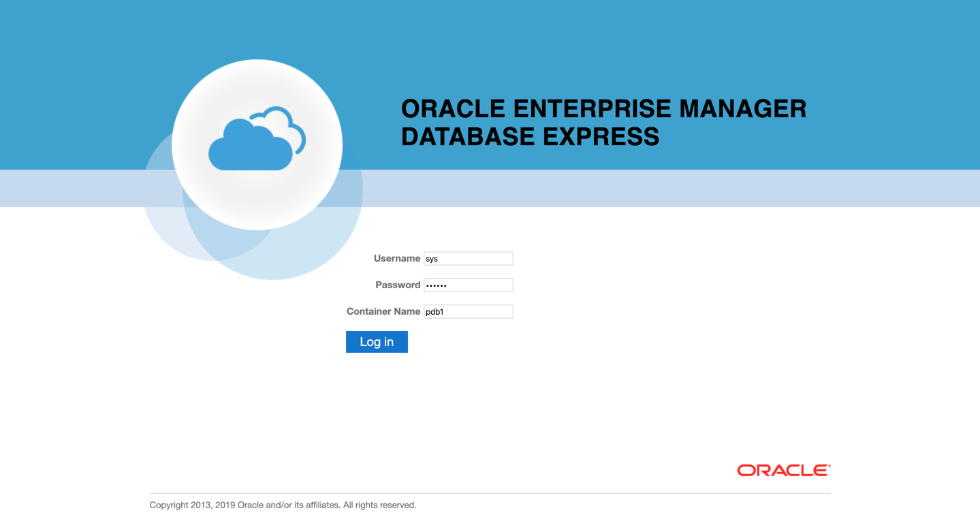980x515 pixels.
Task: Select the Password field with hidden dots
Action: click(x=468, y=285)
